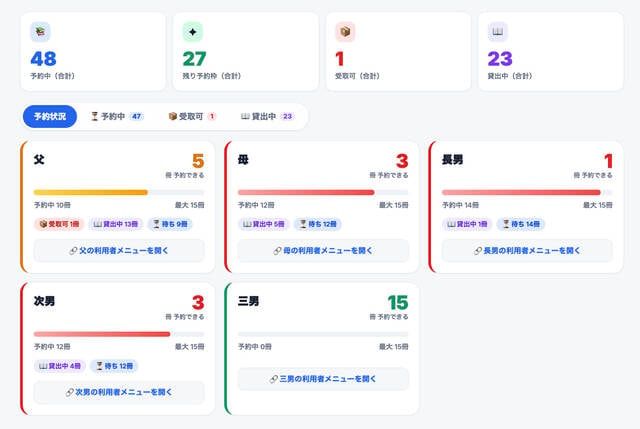This screenshot has height=429, width=640.
Task: Click the sparkle icon above 27
Action: click(193, 32)
